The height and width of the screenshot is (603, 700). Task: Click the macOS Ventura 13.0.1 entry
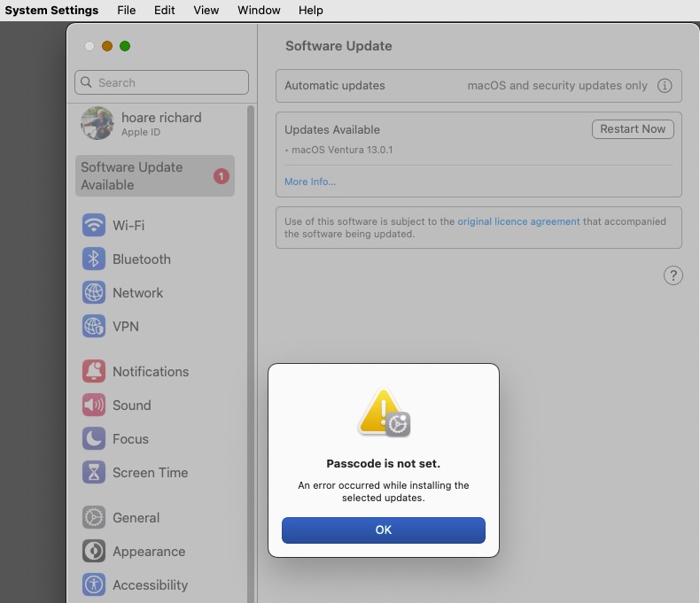point(342,150)
